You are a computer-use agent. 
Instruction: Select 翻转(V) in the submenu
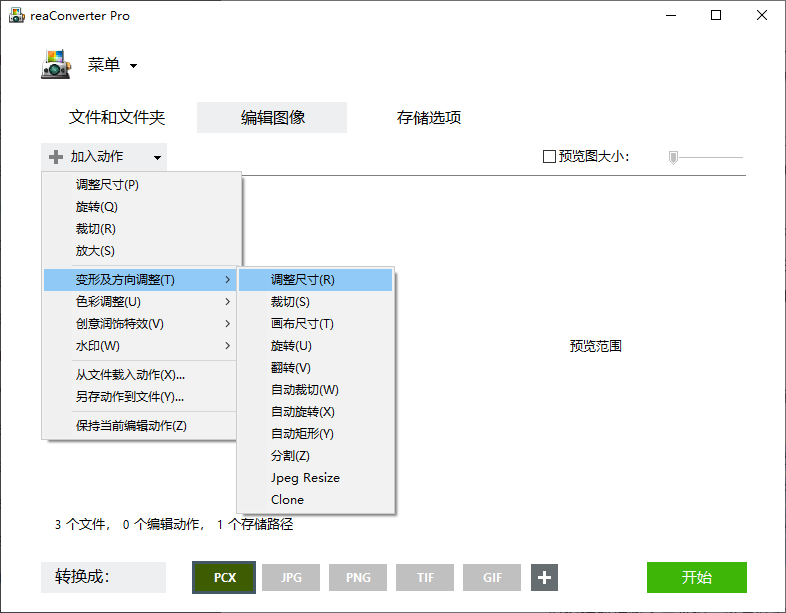[x=316, y=368]
